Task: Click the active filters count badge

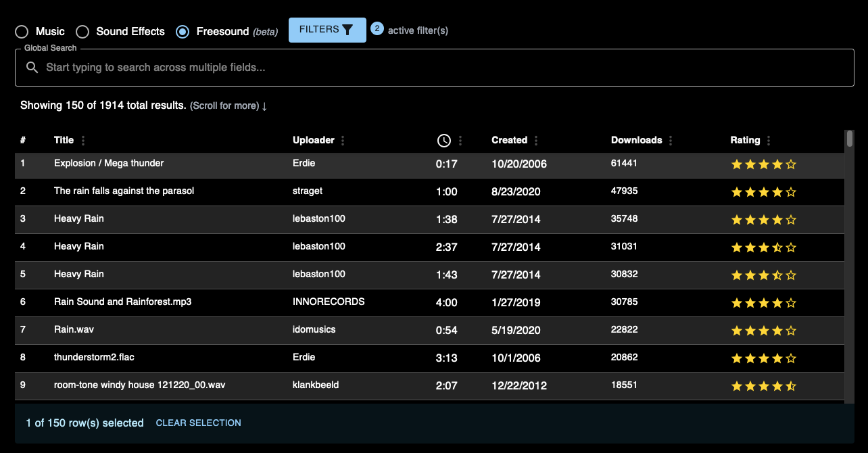Action: click(377, 28)
